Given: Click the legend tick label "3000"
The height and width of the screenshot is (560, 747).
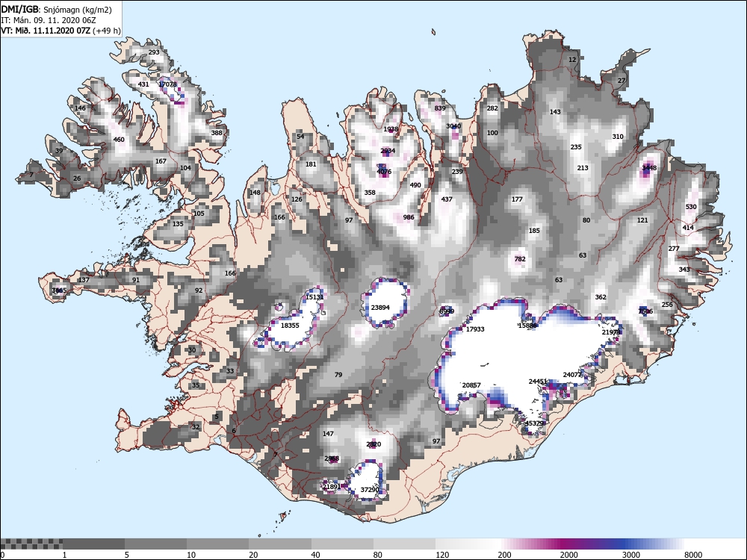Looking at the screenshot, I should tap(631, 555).
